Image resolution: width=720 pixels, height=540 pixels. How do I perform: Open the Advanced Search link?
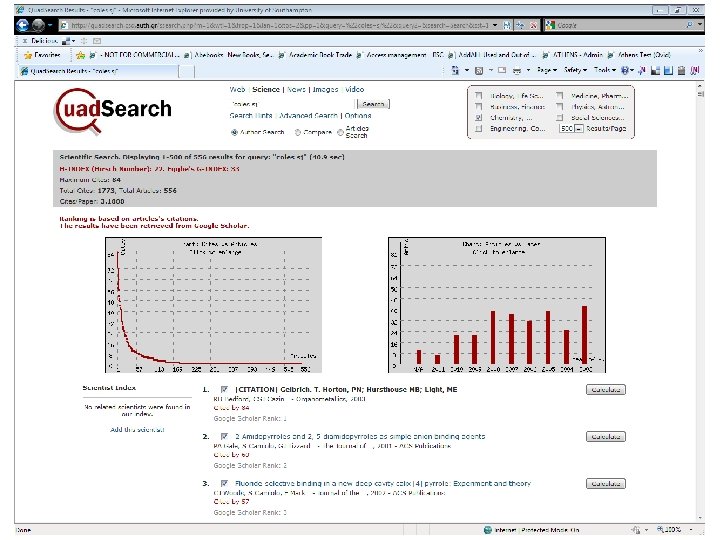(x=308, y=116)
